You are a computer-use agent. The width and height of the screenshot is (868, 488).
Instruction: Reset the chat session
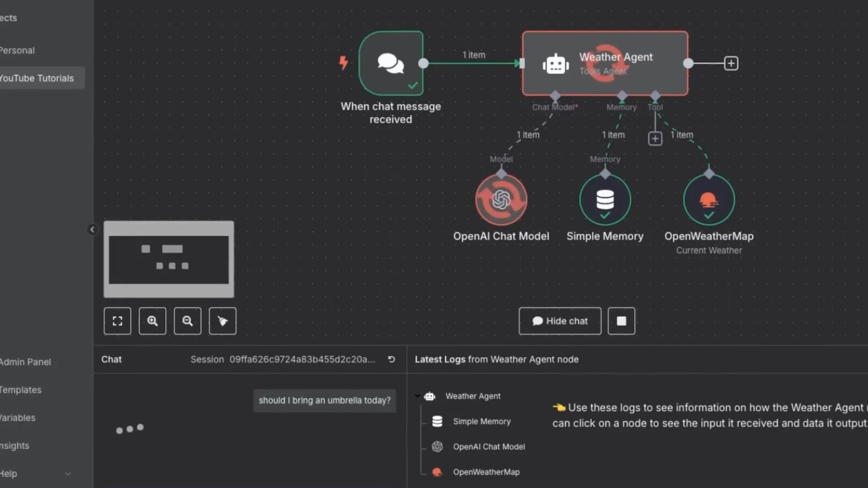click(x=392, y=359)
